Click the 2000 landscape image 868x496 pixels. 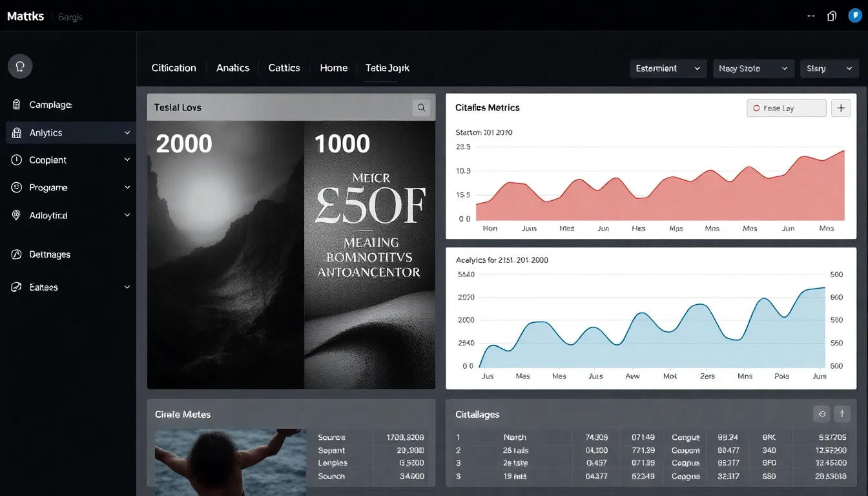(225, 254)
